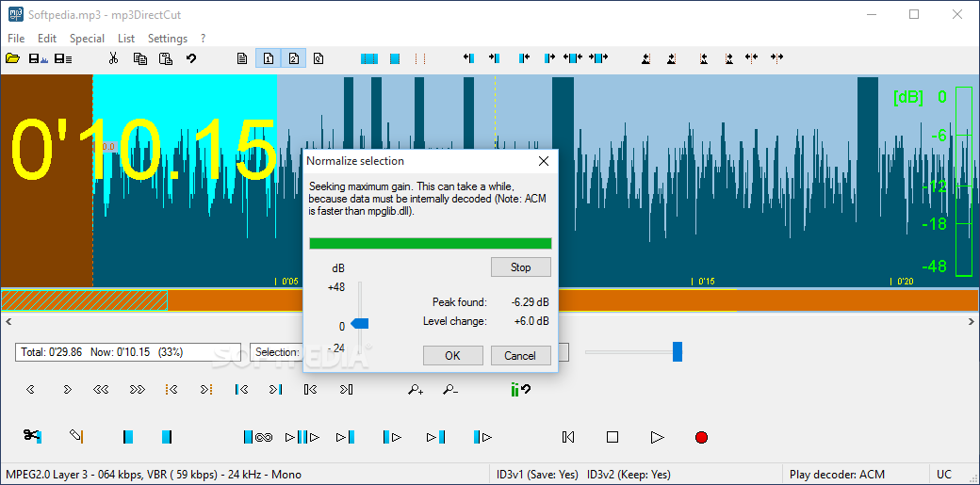Toggle the page 2 view button
980x485 pixels.
pos(293,58)
